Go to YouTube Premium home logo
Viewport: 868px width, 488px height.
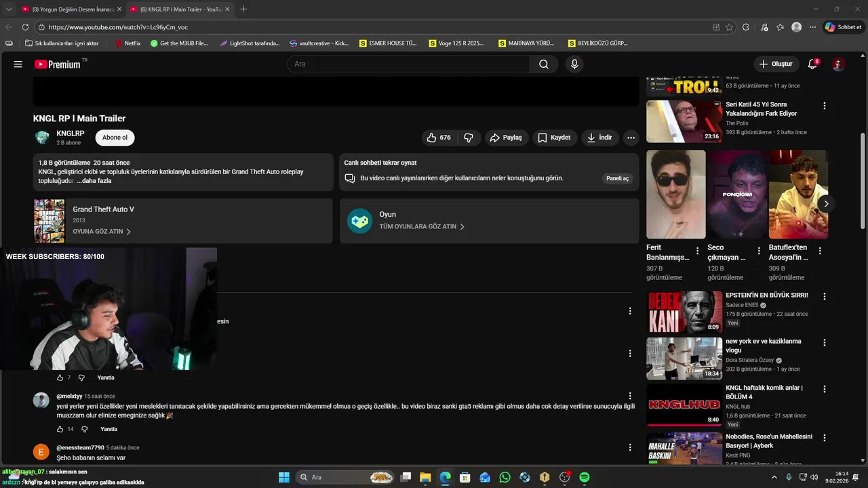[59, 64]
